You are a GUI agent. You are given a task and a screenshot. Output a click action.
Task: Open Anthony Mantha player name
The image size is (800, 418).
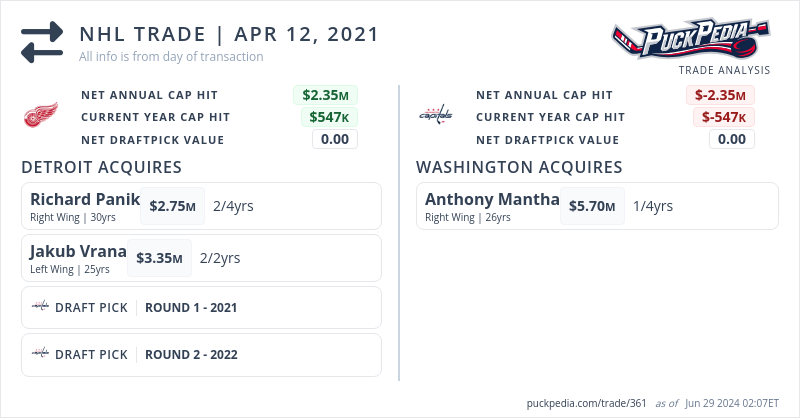pyautogui.click(x=491, y=199)
